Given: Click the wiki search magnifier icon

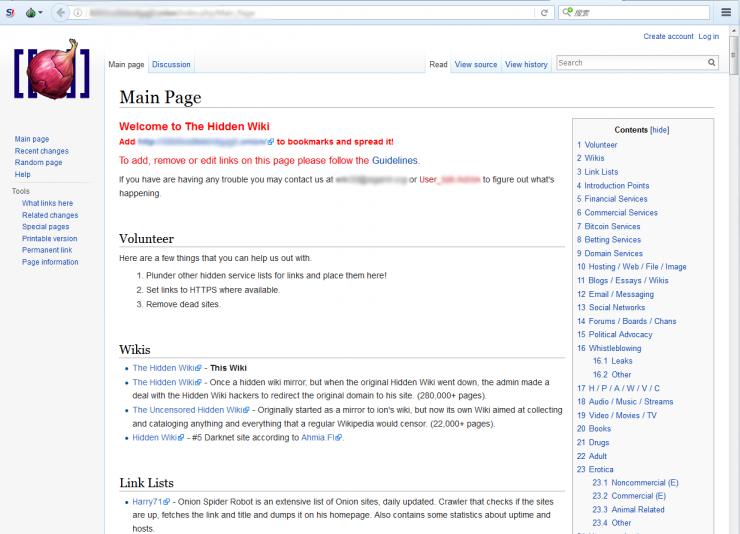Looking at the screenshot, I should (712, 63).
